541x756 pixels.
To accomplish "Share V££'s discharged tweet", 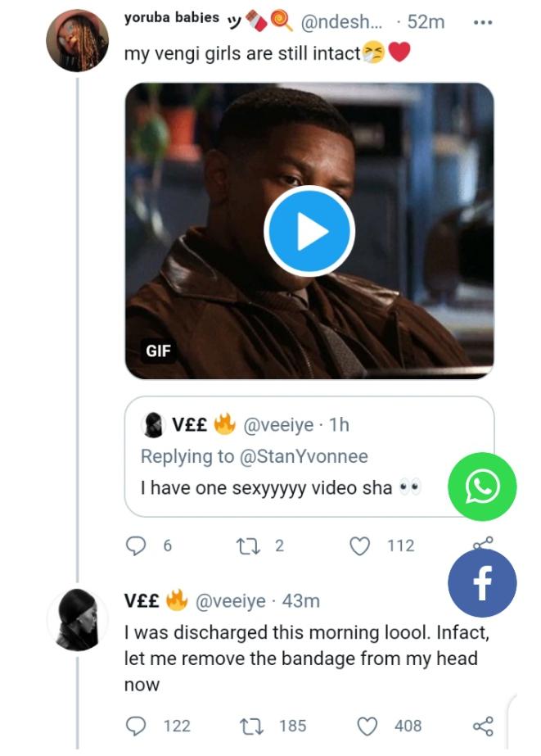I will 484,726.
